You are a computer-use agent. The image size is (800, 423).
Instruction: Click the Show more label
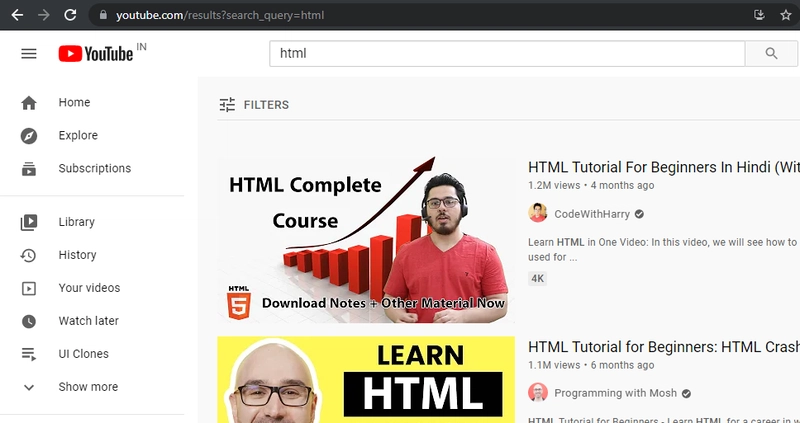pyautogui.click(x=88, y=387)
